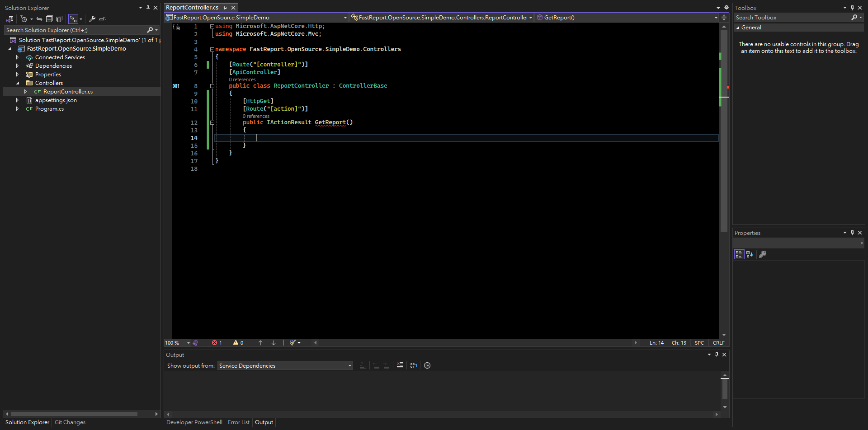The image size is (868, 430).
Task: Switch to the Error List tab
Action: click(239, 422)
